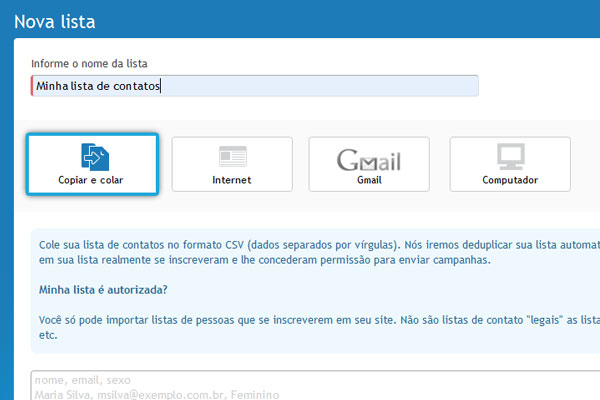600x400 pixels.
Task: Choose the "Computador" text label
Action: tap(510, 180)
